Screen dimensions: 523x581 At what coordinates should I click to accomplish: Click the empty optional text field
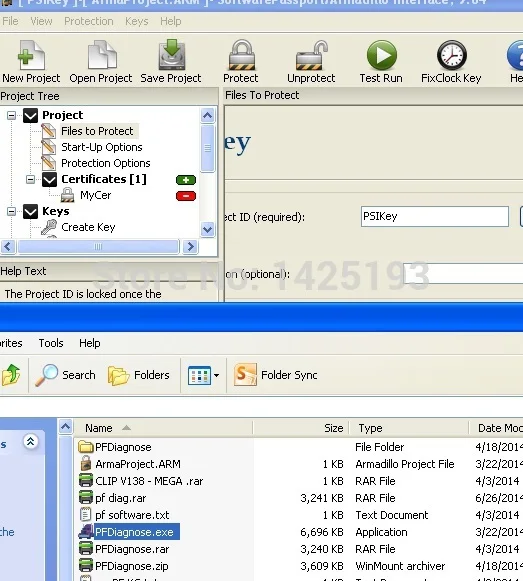(x=463, y=273)
